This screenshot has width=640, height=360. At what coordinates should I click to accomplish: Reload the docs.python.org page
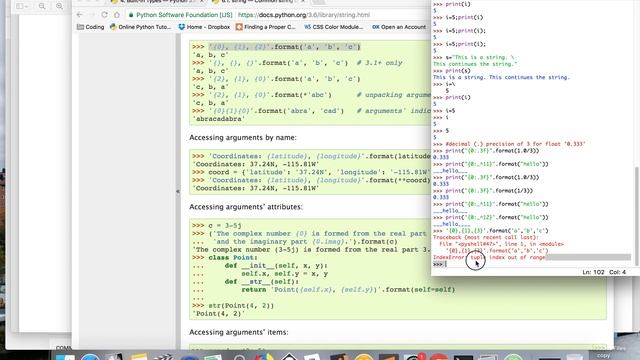pyautogui.click(x=104, y=15)
